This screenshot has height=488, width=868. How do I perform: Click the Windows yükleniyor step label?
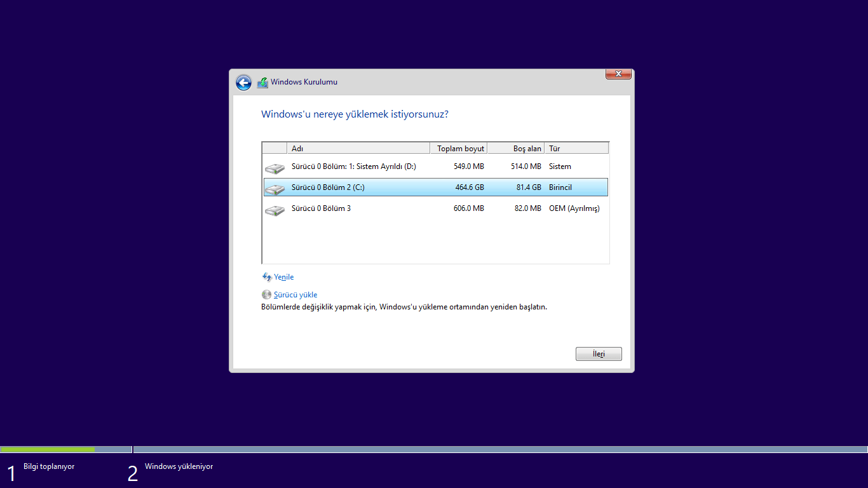[x=179, y=466]
